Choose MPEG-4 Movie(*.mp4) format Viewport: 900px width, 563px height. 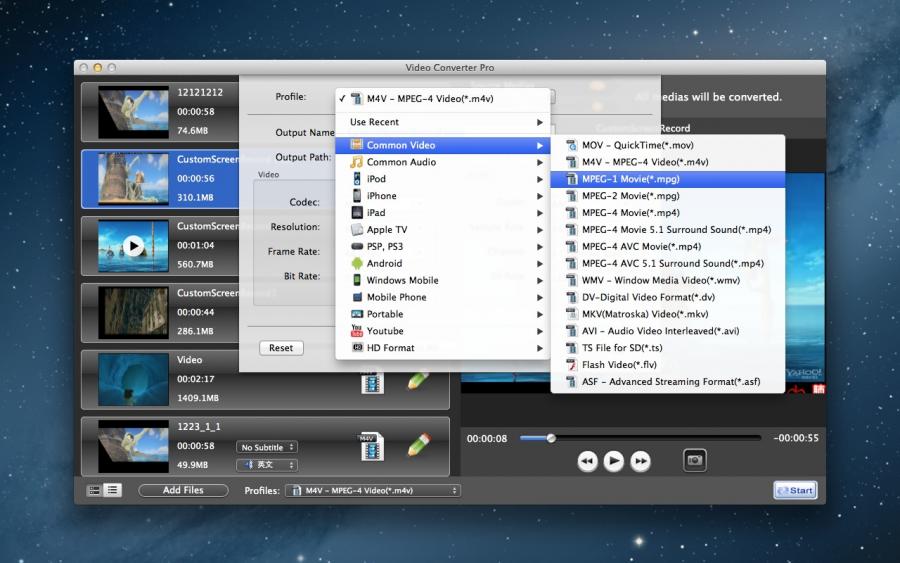[x=668, y=213]
